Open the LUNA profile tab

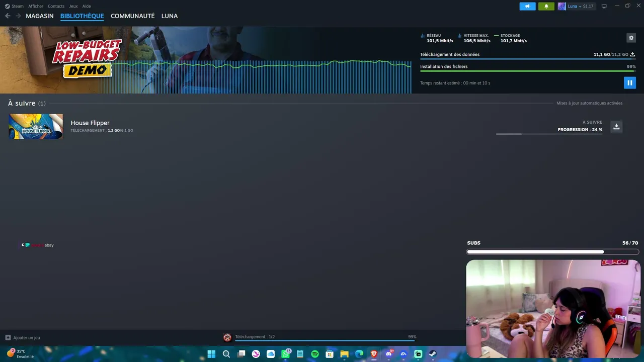pyautogui.click(x=170, y=16)
